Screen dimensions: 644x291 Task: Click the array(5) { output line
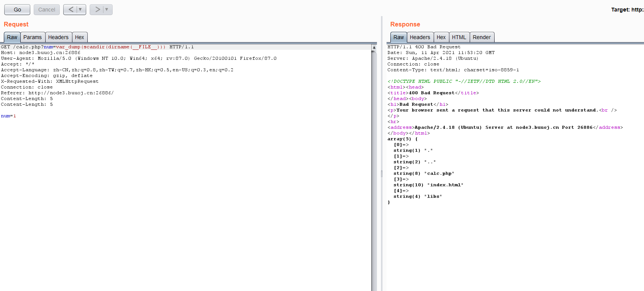pyautogui.click(x=403, y=139)
